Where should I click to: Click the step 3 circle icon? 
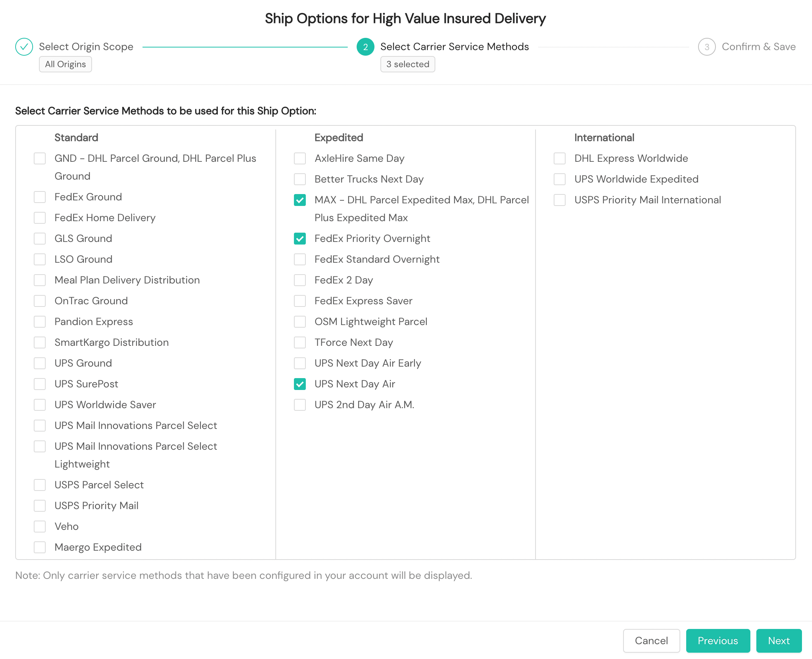point(707,47)
